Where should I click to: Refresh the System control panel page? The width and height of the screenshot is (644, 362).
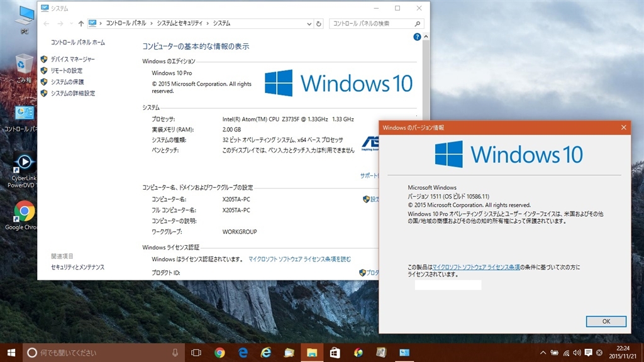[x=319, y=24]
